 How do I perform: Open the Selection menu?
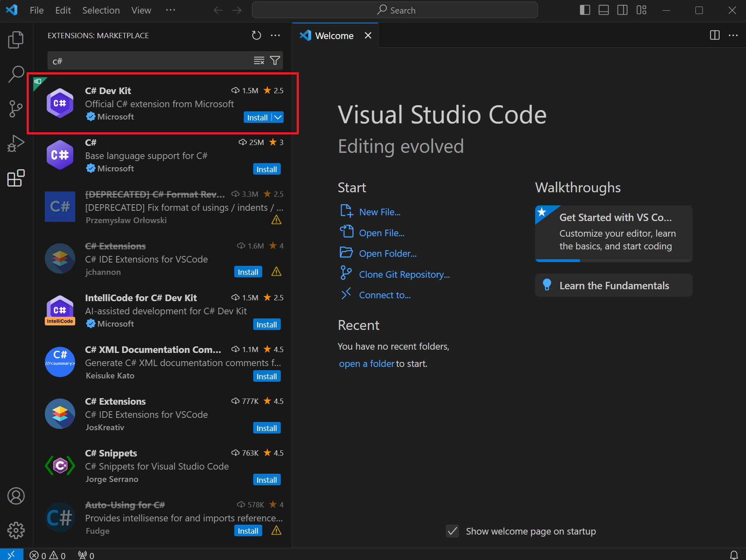tap(101, 10)
